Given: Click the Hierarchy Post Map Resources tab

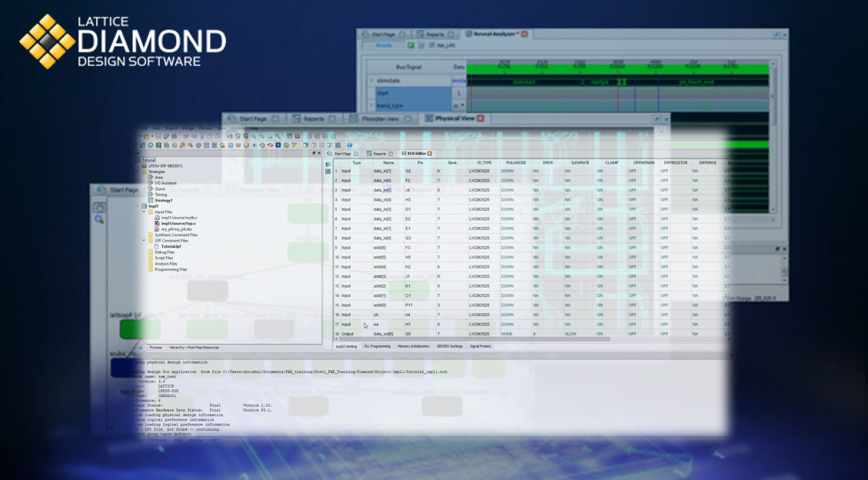Looking at the screenshot, I should click(x=193, y=348).
